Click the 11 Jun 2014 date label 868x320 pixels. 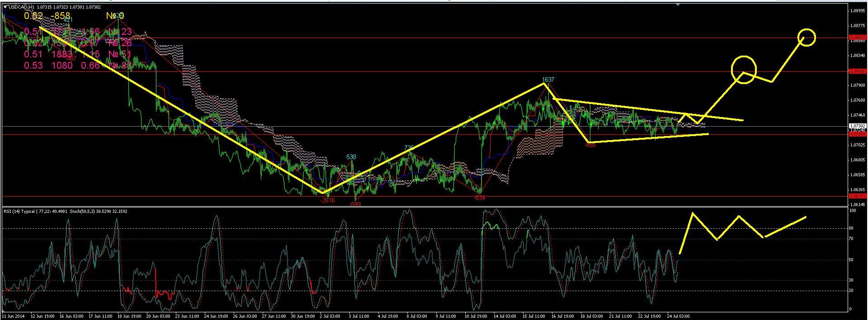(14, 316)
